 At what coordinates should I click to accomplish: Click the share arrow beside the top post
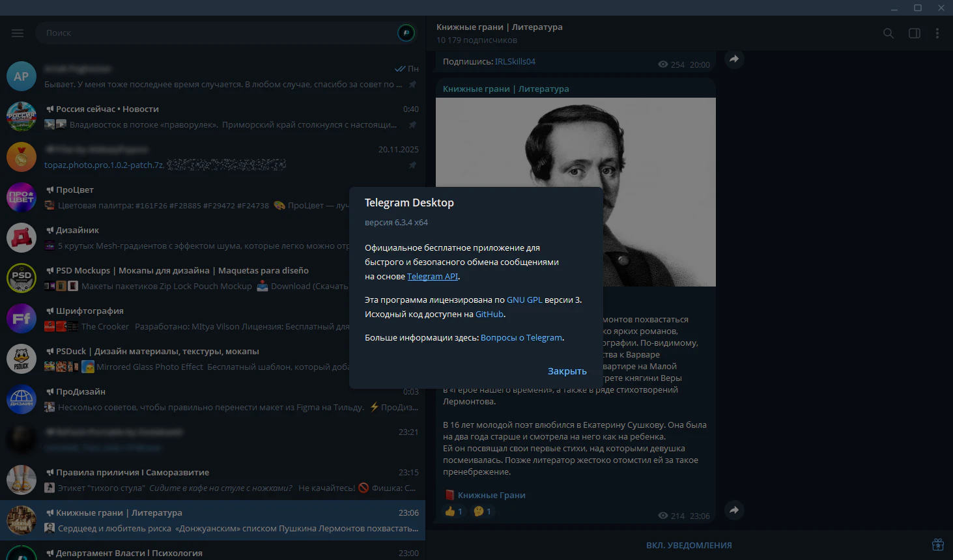[734, 59]
